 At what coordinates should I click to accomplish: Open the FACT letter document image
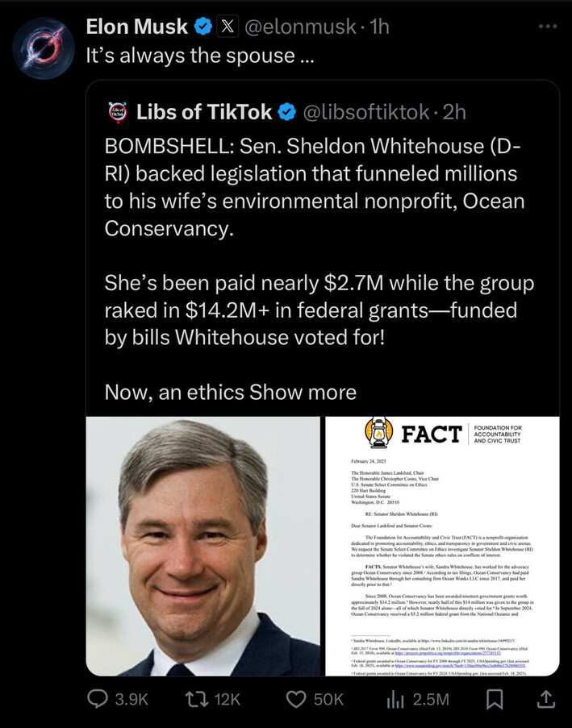(442, 546)
